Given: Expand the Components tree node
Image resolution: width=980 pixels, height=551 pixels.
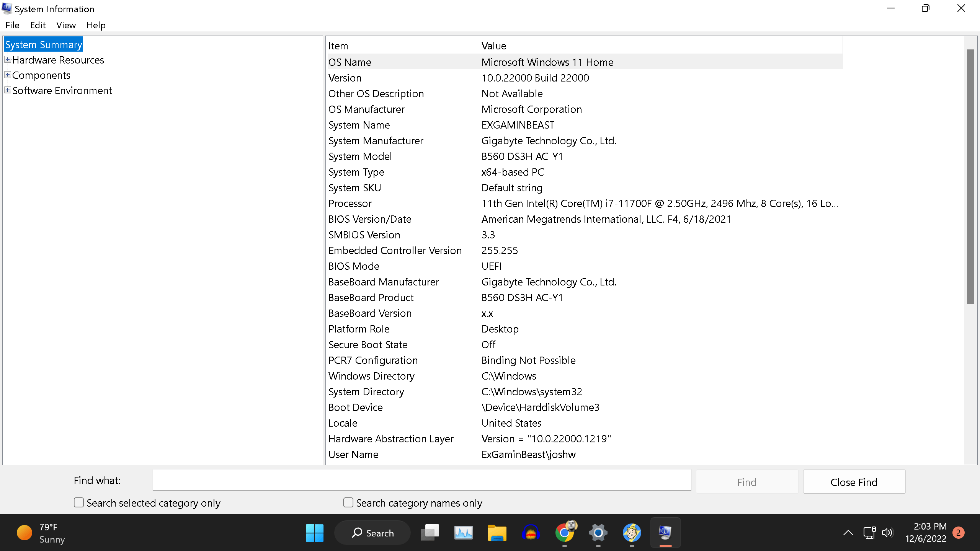Looking at the screenshot, I should 7,75.
